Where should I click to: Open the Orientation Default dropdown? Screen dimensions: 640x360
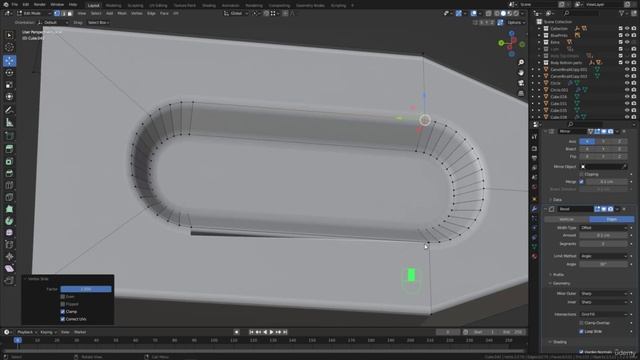[53, 22]
